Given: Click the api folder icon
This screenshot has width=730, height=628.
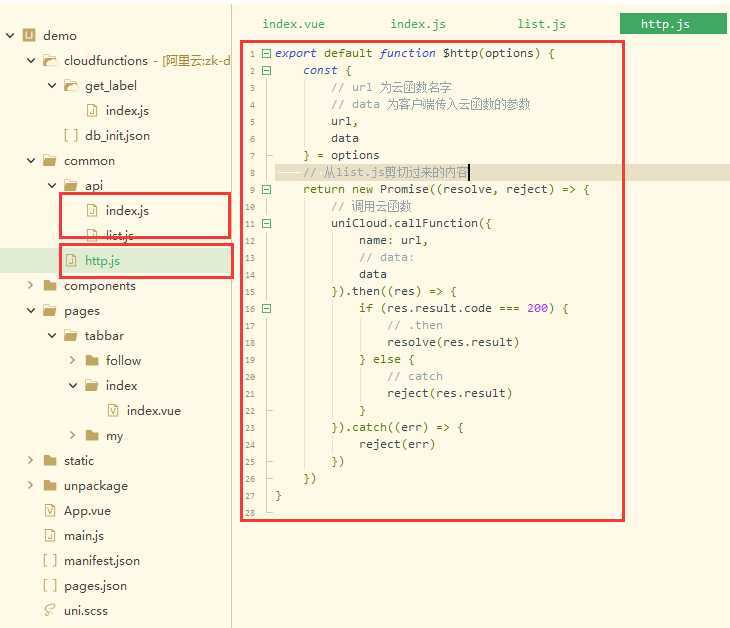Looking at the screenshot, I should 70,185.
